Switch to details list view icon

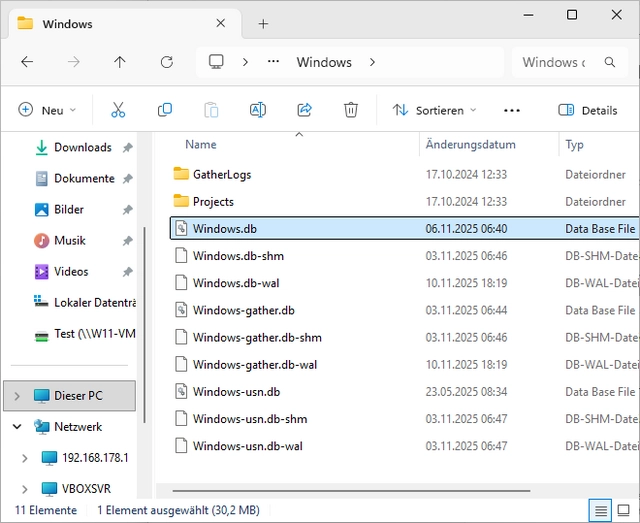(601, 511)
